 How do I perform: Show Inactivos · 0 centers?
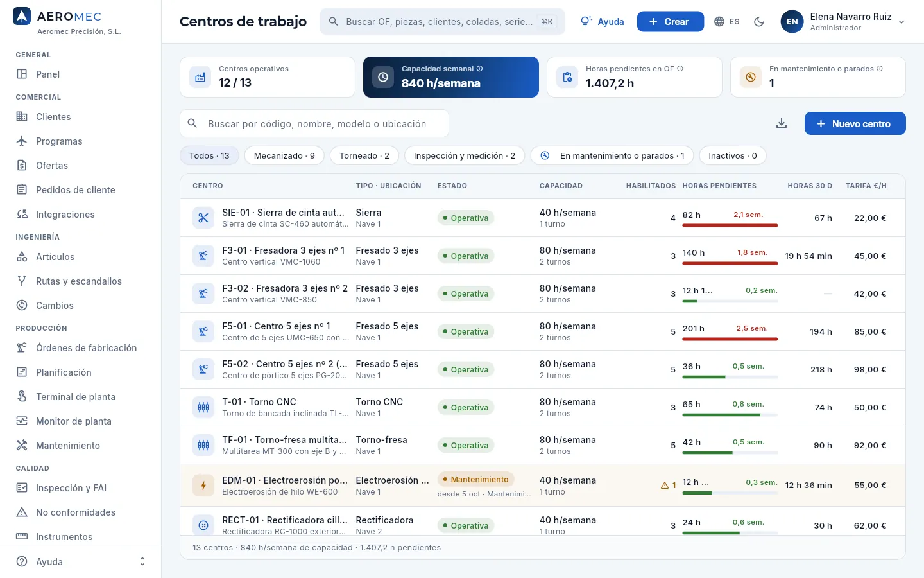(x=733, y=155)
